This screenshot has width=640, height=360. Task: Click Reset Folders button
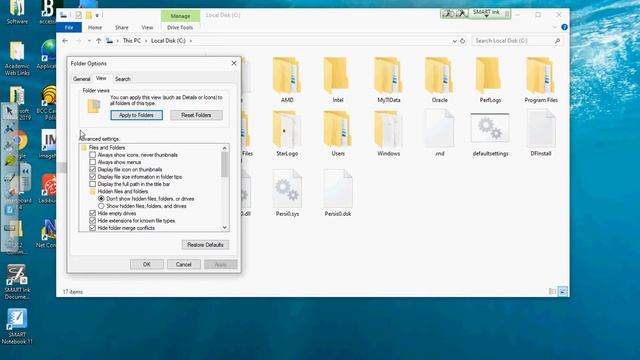tap(196, 115)
